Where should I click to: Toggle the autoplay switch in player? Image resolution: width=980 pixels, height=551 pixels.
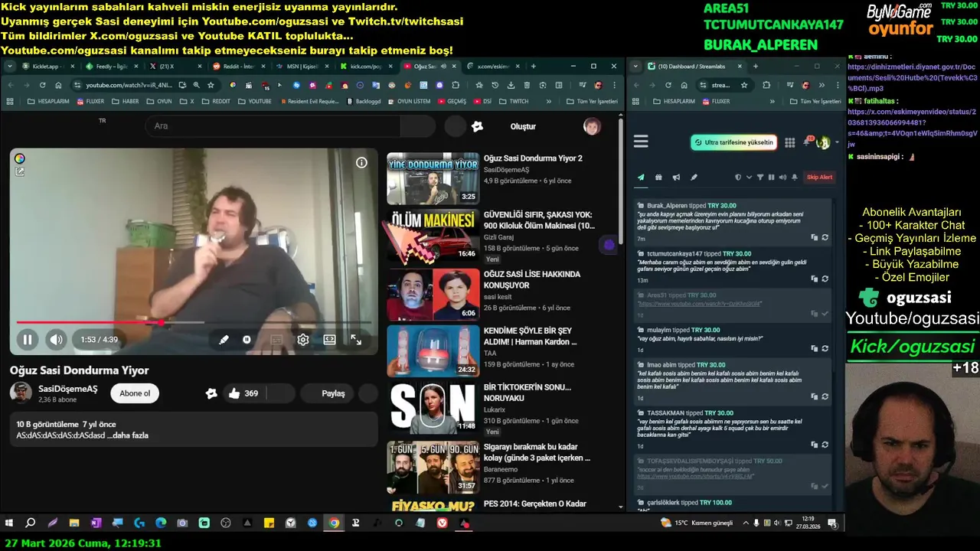pyautogui.click(x=247, y=340)
